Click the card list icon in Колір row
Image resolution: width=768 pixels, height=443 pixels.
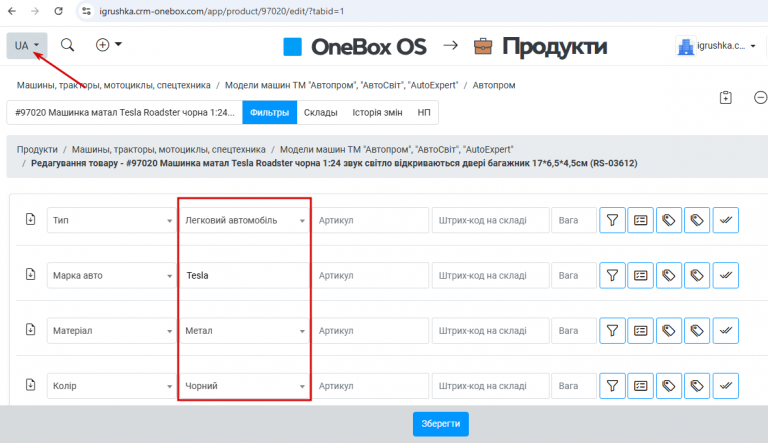tap(641, 386)
